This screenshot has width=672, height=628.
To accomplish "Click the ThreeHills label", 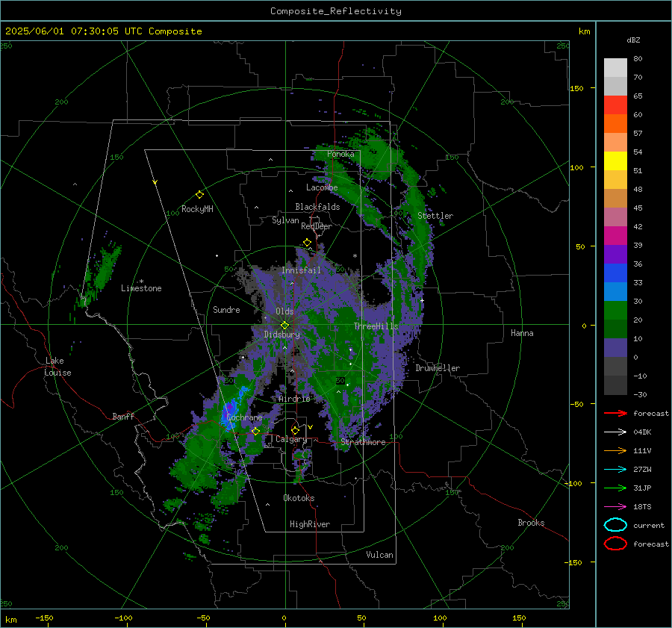I will coord(376,326).
